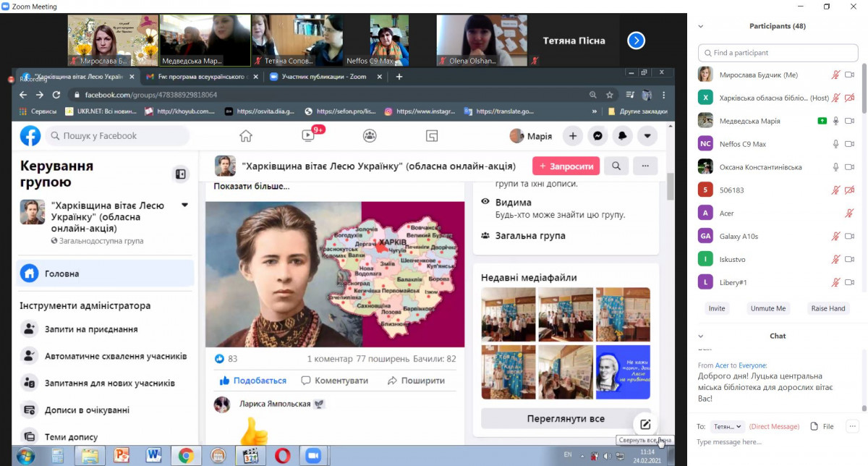Expand Facebook account dropdown arrow
868x466 pixels.
point(647,136)
